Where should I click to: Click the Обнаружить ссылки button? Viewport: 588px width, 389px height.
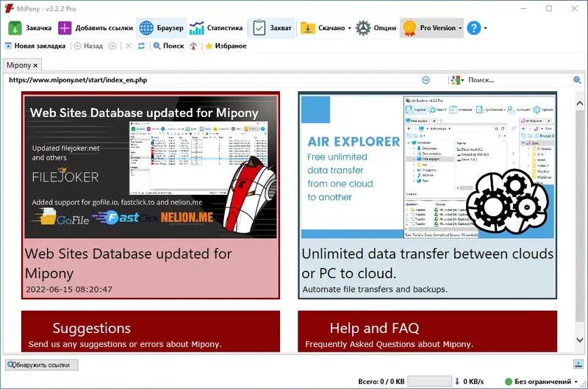tap(42, 365)
